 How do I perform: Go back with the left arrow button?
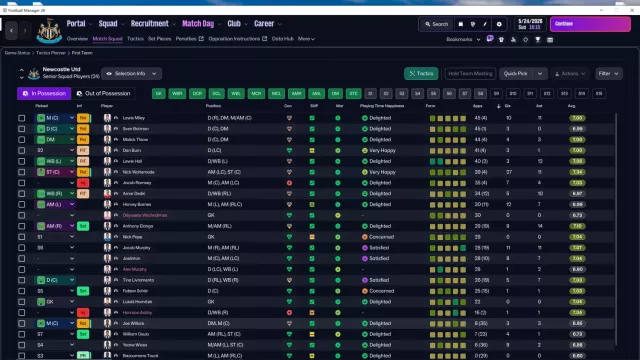(x=11, y=31)
